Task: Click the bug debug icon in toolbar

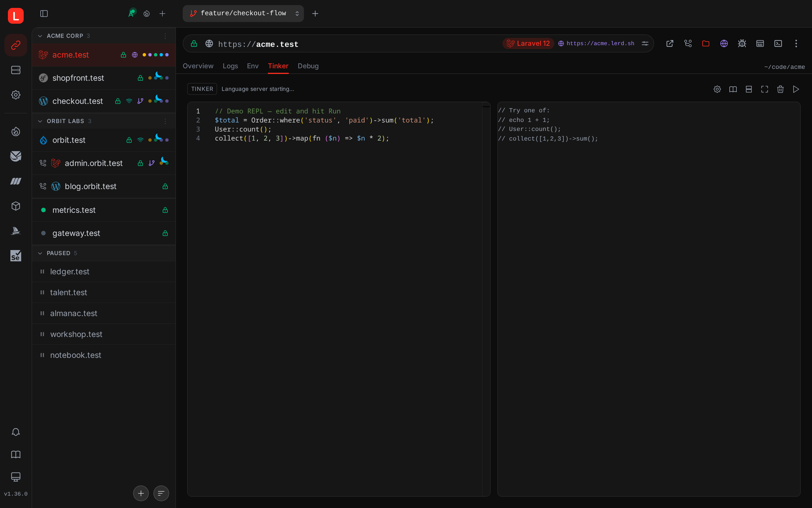Action: tap(742, 43)
